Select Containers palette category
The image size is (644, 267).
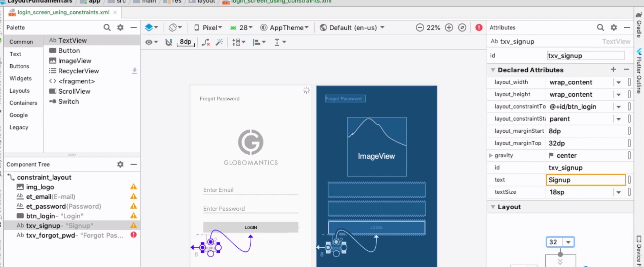[23, 103]
